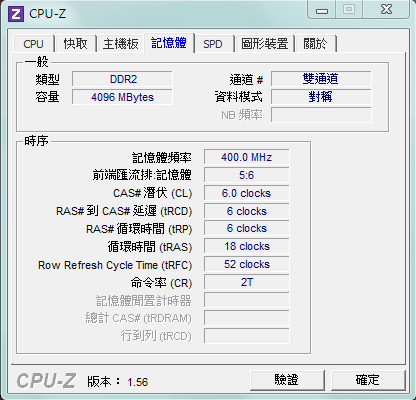The width and height of the screenshot is (416, 400).
Task: Click the 容量 label
Action: [x=47, y=97]
